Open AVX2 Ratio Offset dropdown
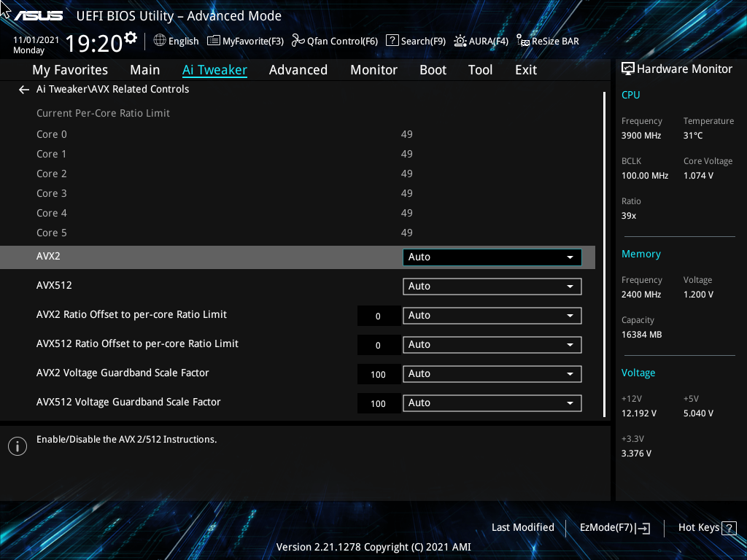747x560 pixels. [492, 315]
